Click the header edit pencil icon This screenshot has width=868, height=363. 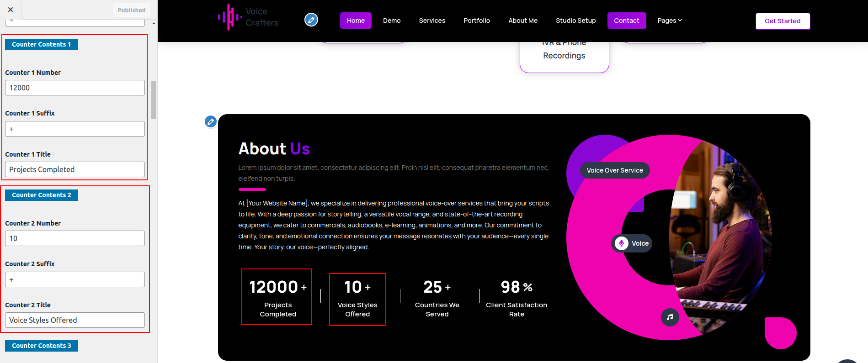click(311, 20)
